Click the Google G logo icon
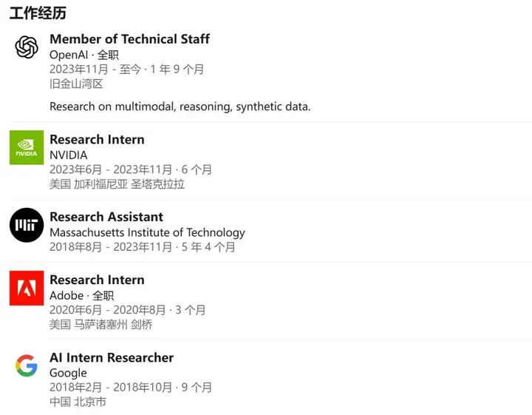This screenshot has width=532, height=415. click(x=27, y=365)
